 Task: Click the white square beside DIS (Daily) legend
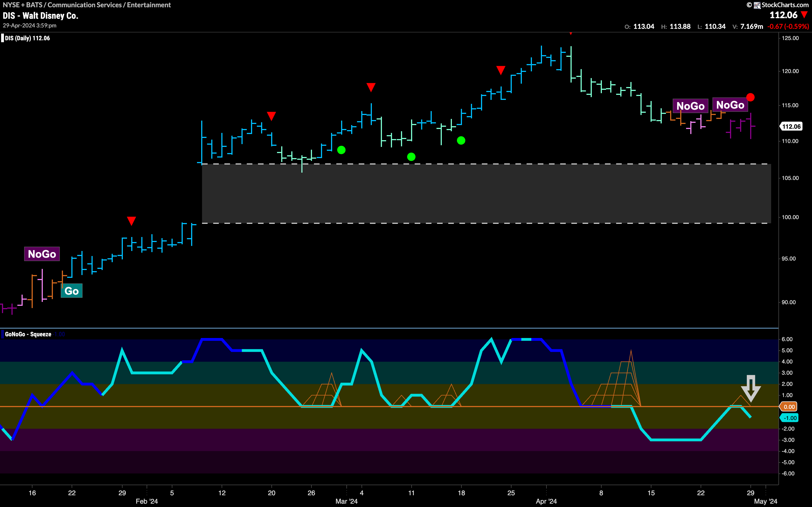[3, 38]
